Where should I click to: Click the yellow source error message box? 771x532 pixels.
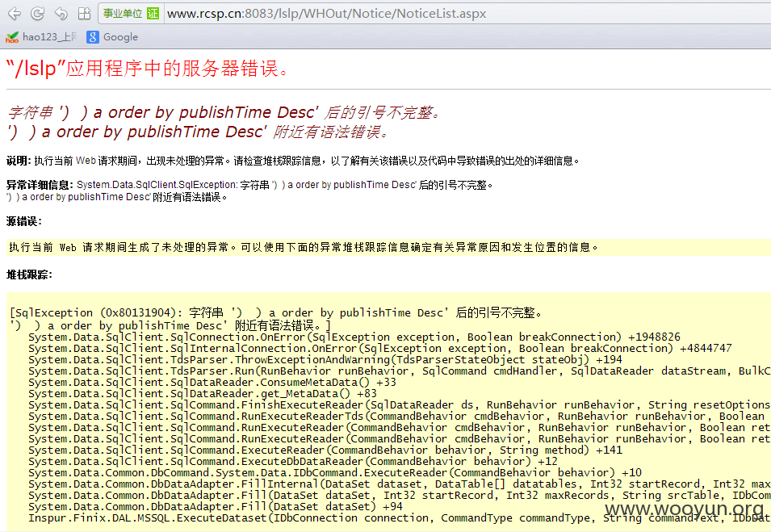[388, 247]
